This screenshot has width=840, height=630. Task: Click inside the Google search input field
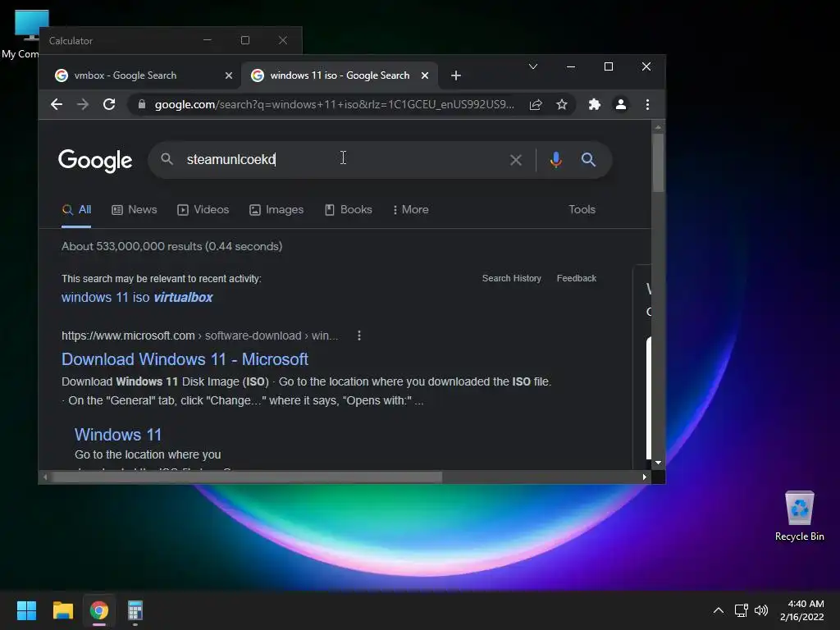(x=343, y=160)
